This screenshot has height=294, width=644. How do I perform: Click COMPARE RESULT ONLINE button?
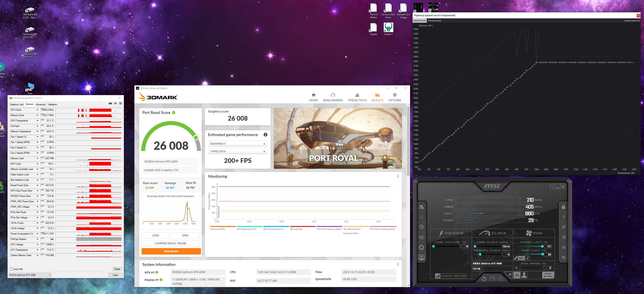click(x=170, y=243)
